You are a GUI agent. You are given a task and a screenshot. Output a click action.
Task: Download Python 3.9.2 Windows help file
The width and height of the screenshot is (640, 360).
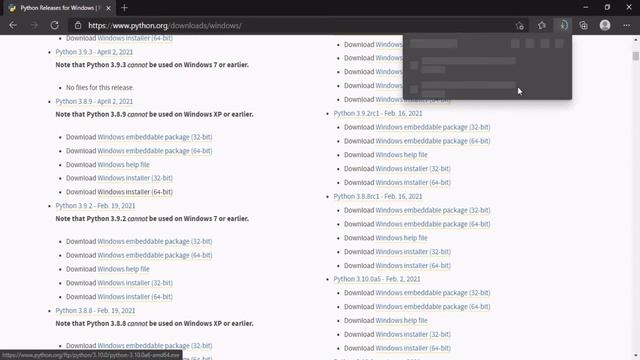123,269
